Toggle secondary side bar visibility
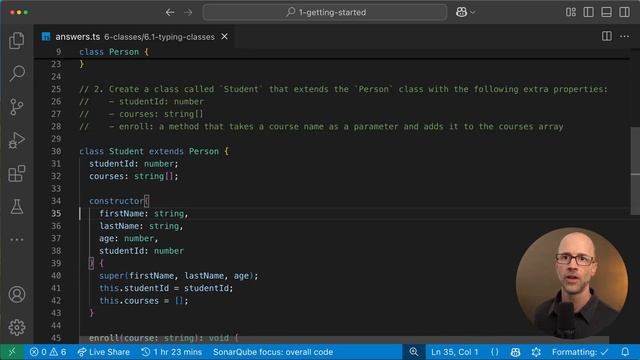This screenshot has width=640, height=360. (x=624, y=12)
